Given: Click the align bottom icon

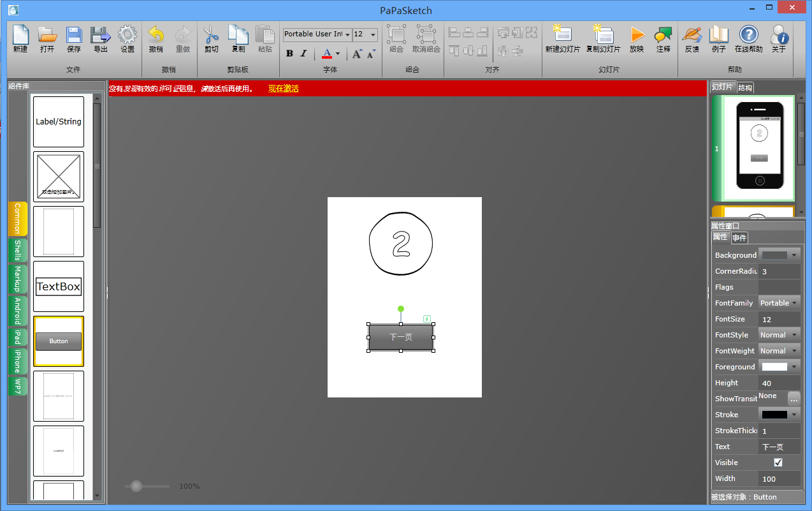Looking at the screenshot, I should tap(482, 50).
